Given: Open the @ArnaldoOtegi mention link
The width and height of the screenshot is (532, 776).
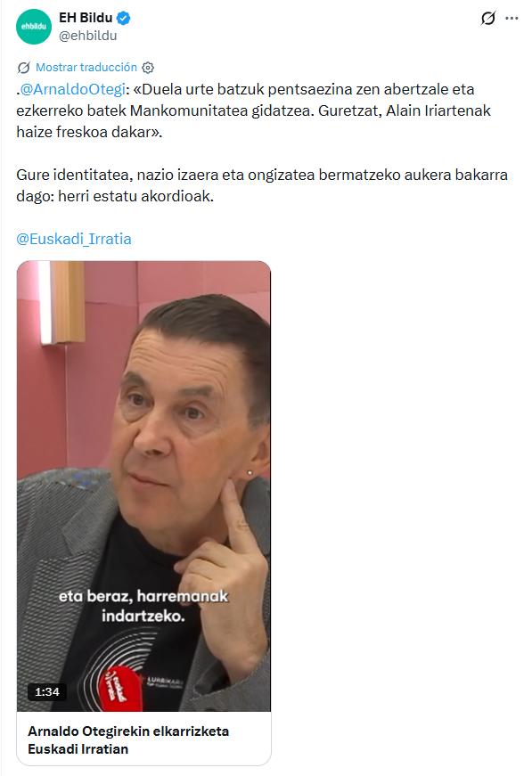Looking at the screenshot, I should [x=73, y=90].
